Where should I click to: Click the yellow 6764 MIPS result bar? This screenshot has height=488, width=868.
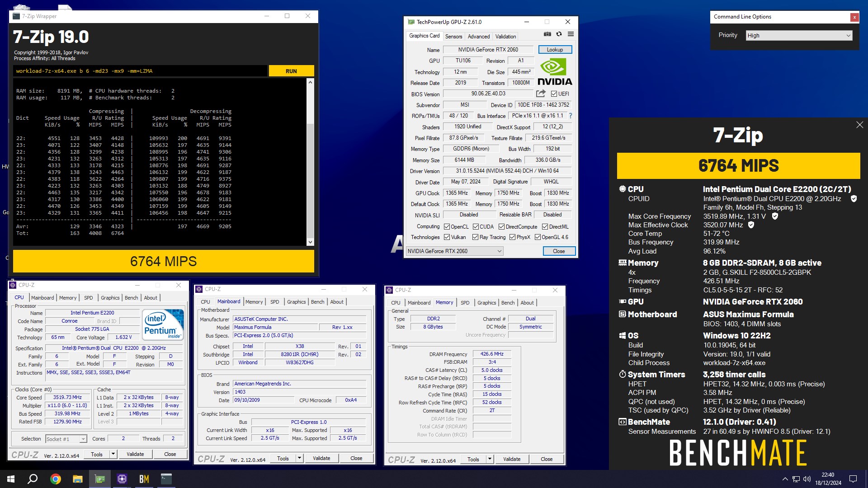point(164,261)
